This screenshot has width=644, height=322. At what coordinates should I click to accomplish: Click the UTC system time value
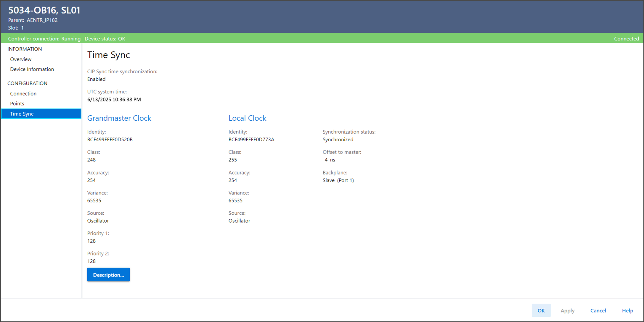coord(114,100)
